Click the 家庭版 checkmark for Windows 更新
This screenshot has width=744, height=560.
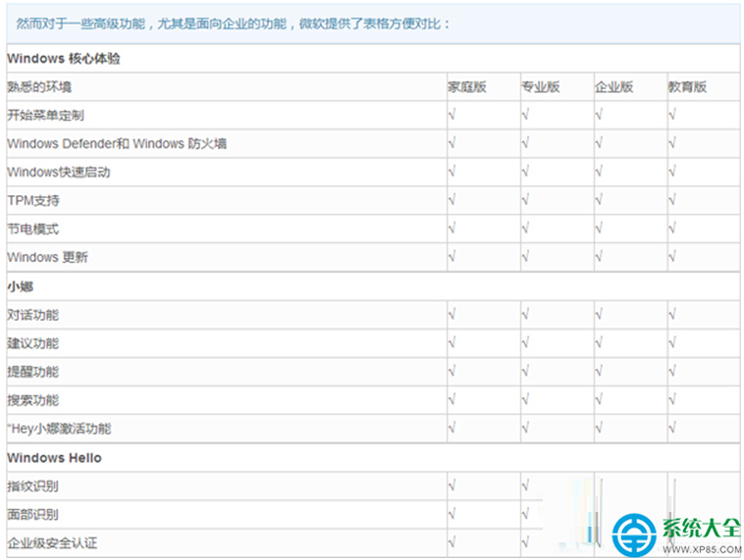[452, 257]
